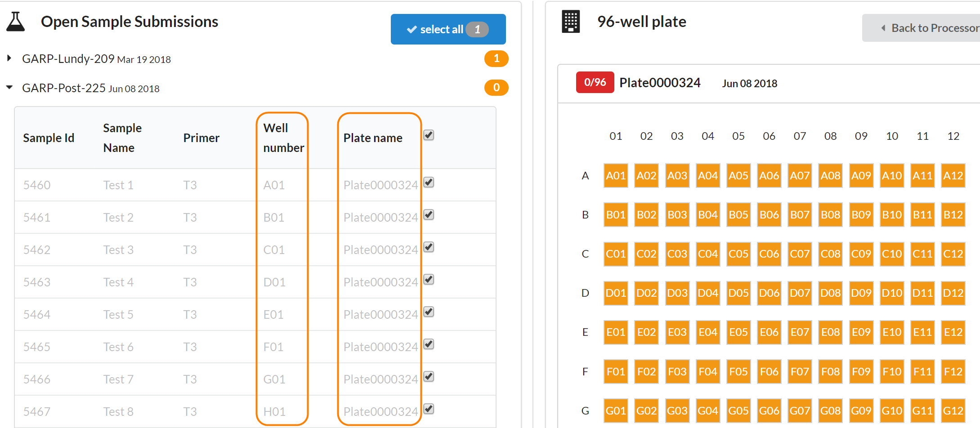Click the orange well B09 swatch
The height and width of the screenshot is (428, 980).
(x=860, y=215)
